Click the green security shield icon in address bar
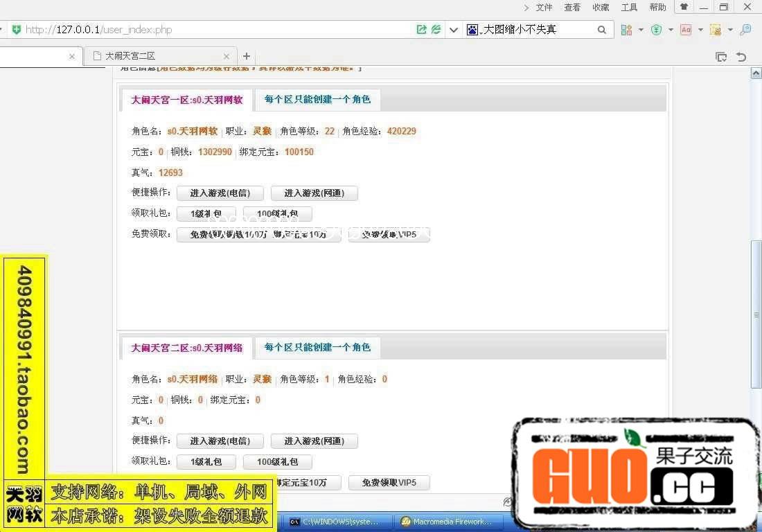This screenshot has width=762, height=532. click(17, 30)
